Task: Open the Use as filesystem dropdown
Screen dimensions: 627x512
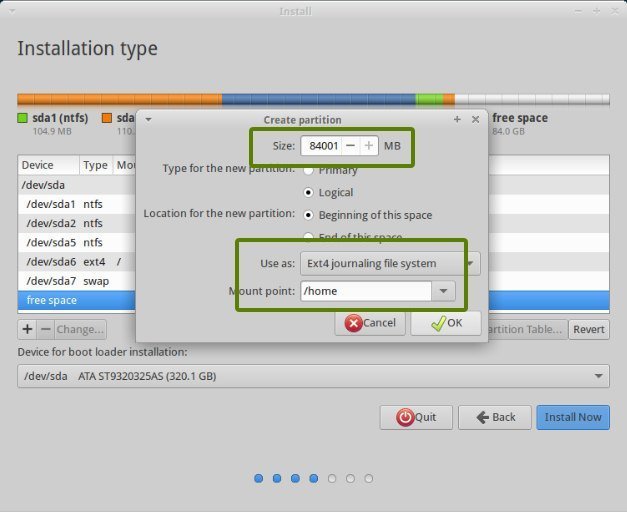Action: (x=390, y=264)
